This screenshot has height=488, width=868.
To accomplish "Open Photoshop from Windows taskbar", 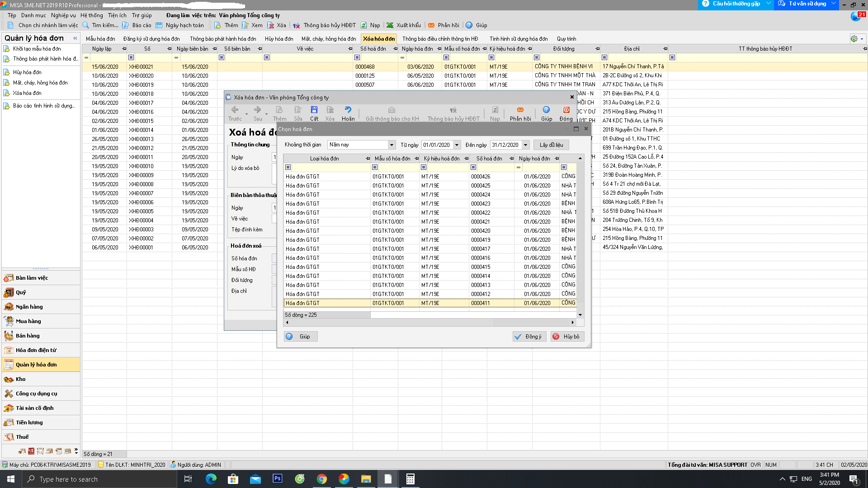I will 277,479.
